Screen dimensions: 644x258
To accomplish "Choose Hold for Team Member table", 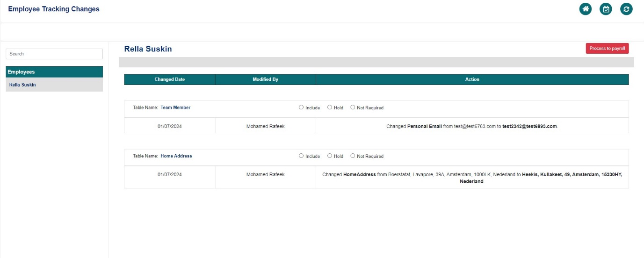I will (330, 107).
